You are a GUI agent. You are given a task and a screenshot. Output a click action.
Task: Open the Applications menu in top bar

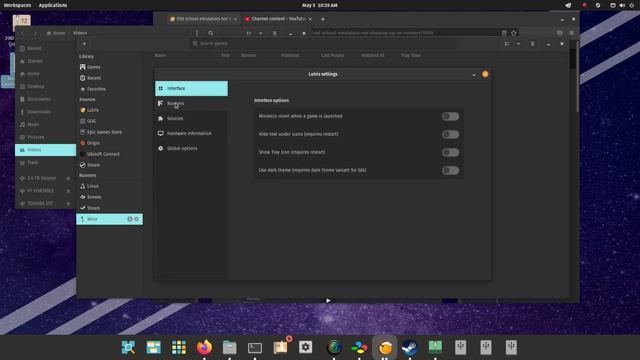pyautogui.click(x=53, y=5)
